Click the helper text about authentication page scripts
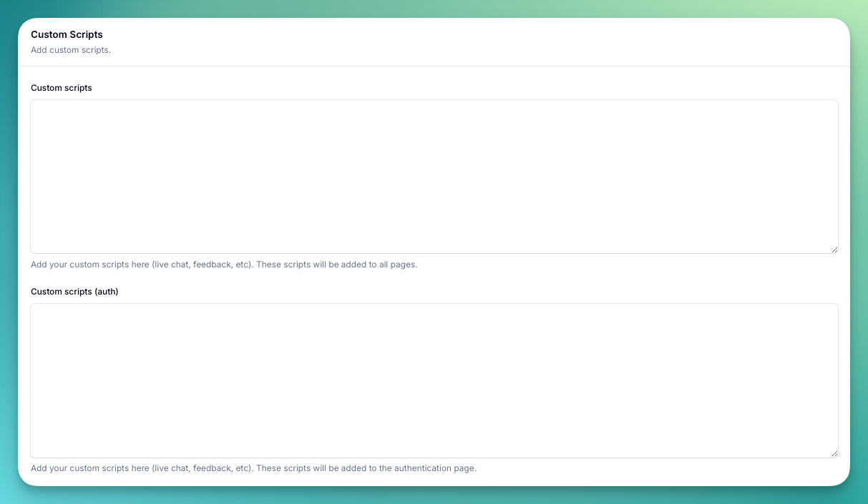 coord(253,468)
